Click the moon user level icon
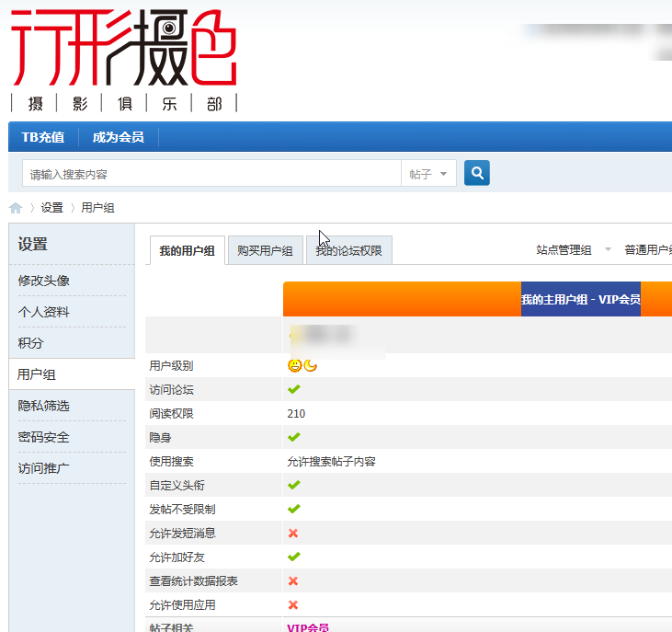The width and height of the screenshot is (672, 632). pos(311,366)
